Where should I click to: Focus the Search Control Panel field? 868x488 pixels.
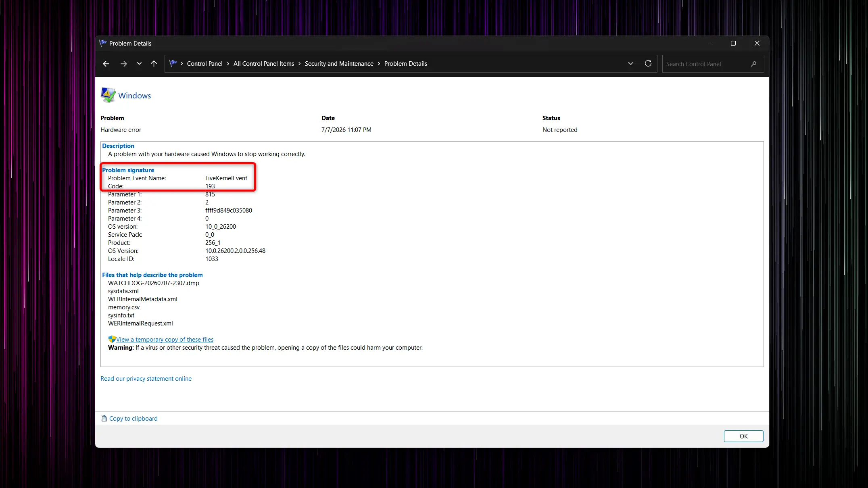click(x=713, y=64)
